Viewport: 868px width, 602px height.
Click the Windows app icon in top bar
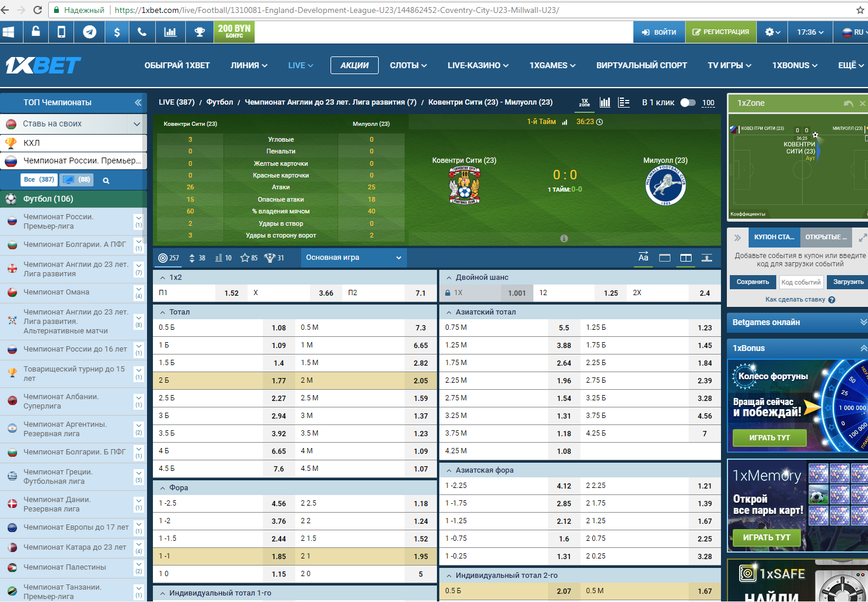[x=8, y=32]
